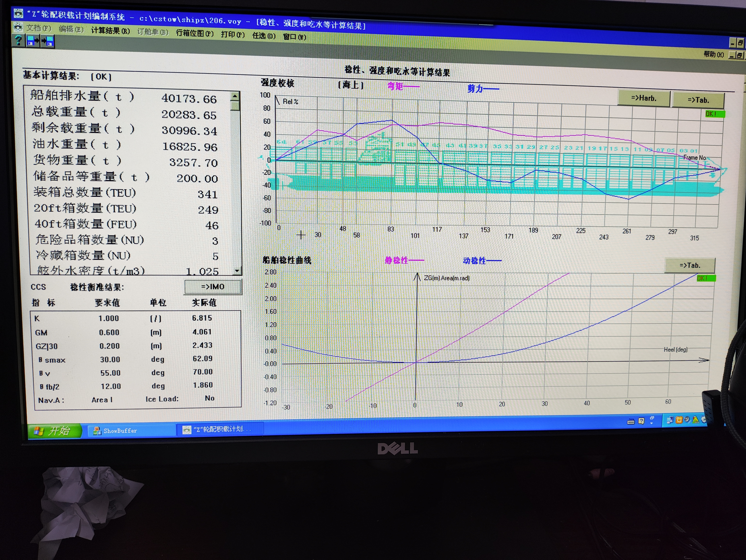Click the question mark help toolbar icon
Screen dimensions: 746x560
point(19,40)
